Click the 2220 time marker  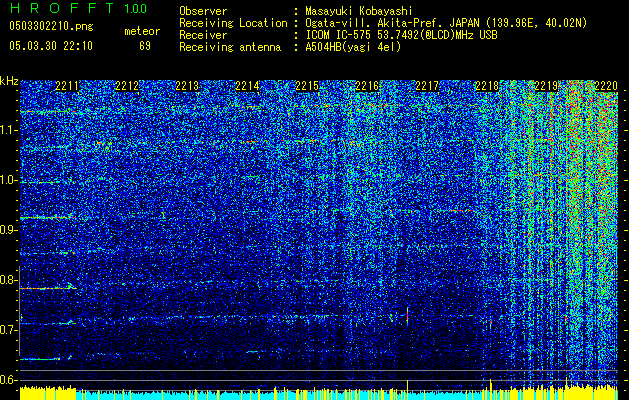pyautogui.click(x=606, y=86)
